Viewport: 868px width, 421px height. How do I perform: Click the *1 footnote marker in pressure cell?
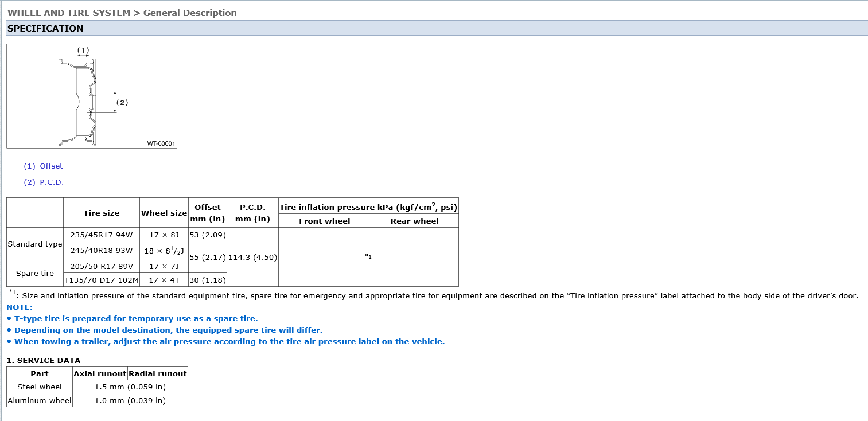[368, 256]
